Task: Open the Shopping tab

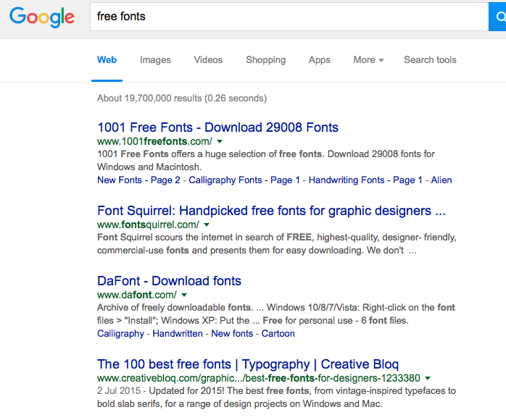Action: click(265, 60)
